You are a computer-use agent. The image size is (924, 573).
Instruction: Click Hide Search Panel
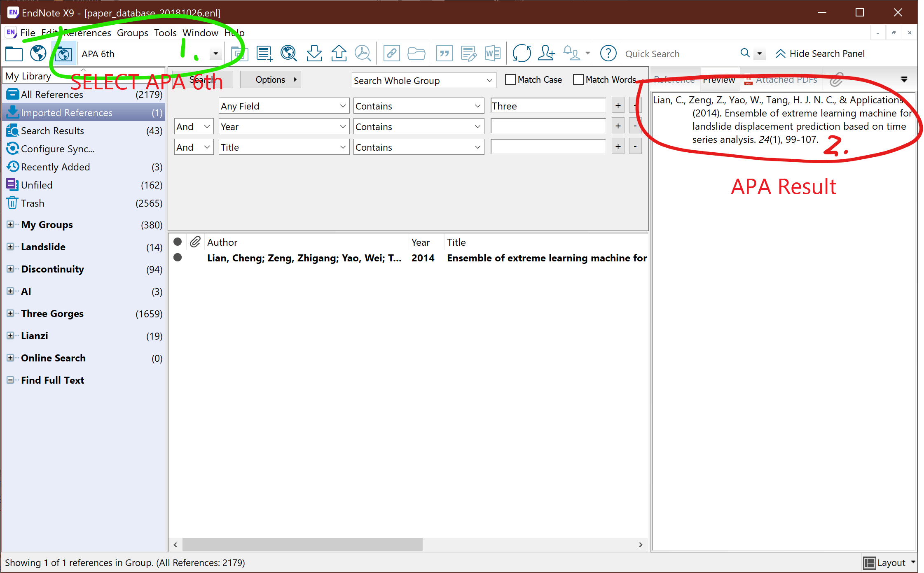click(820, 54)
